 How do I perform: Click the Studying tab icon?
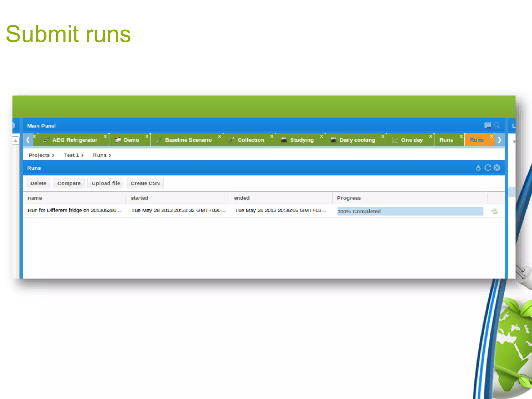pos(284,140)
